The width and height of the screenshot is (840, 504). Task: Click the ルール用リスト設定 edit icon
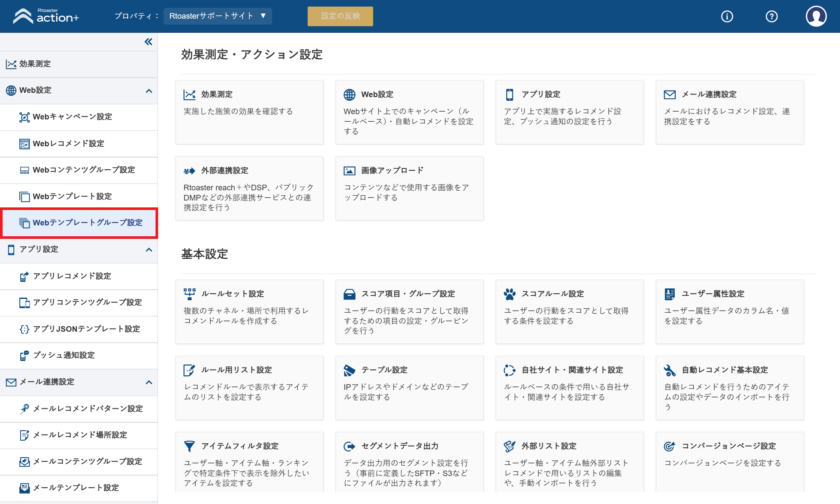(189, 370)
